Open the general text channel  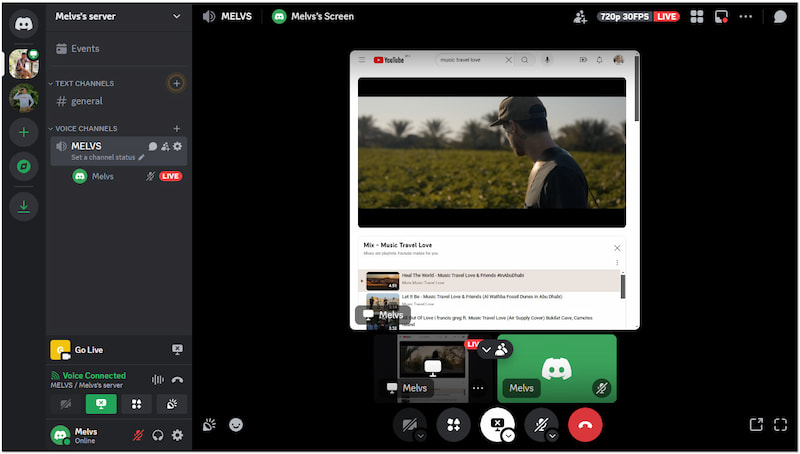(86, 101)
